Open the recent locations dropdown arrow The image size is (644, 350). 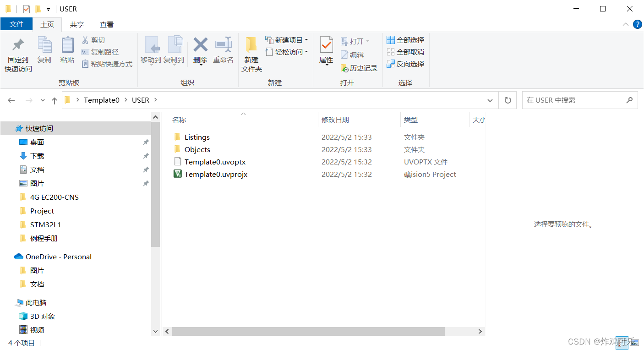(x=43, y=100)
